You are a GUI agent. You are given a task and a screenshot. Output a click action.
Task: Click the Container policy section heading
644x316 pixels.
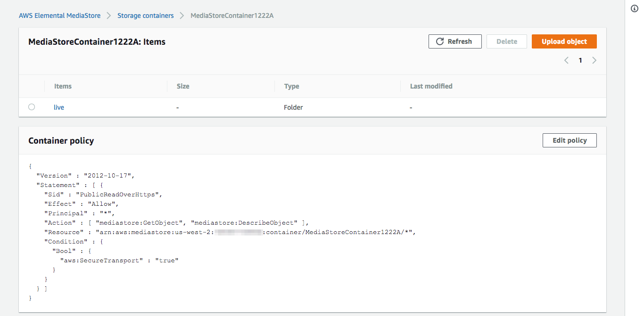click(x=61, y=140)
